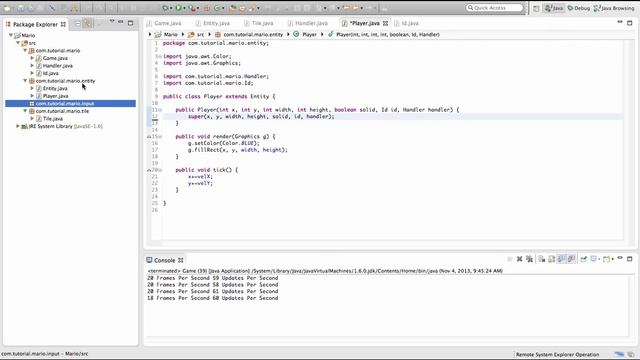Click the New Java Package toolbar icon

206,8
